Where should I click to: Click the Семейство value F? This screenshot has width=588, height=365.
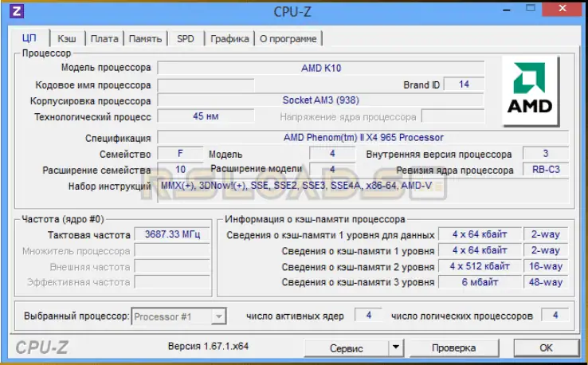pos(180,154)
